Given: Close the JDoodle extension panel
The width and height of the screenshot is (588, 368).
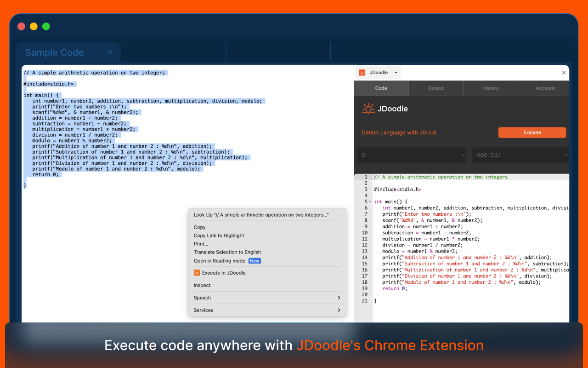Looking at the screenshot, I should pos(564,73).
